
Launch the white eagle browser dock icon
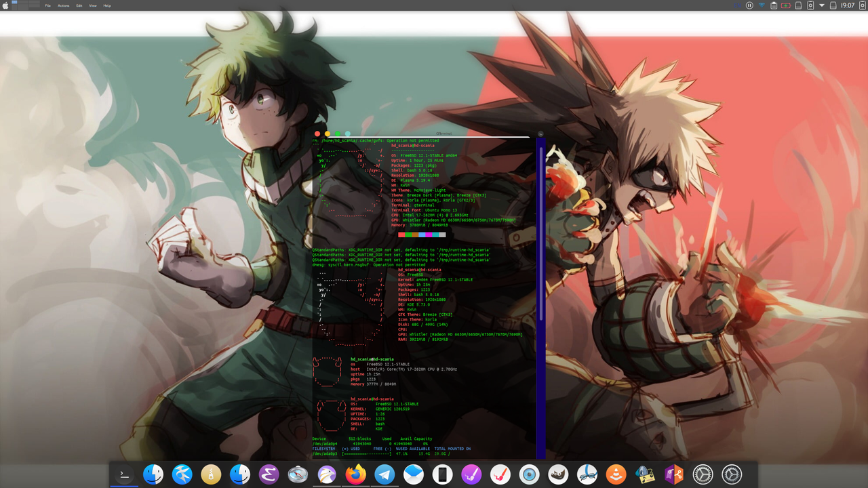coord(327,474)
